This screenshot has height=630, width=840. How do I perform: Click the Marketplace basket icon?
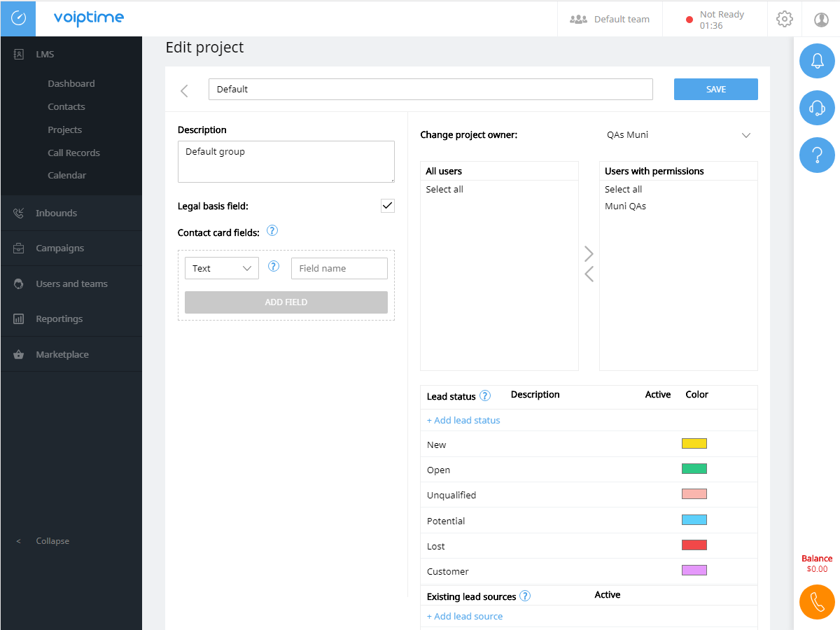[19, 354]
